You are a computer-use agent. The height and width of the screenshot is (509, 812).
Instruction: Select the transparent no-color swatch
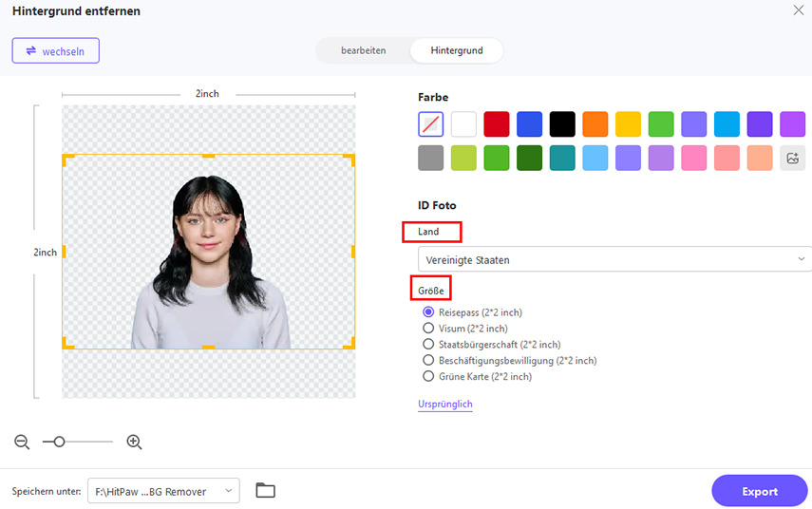[430, 124]
